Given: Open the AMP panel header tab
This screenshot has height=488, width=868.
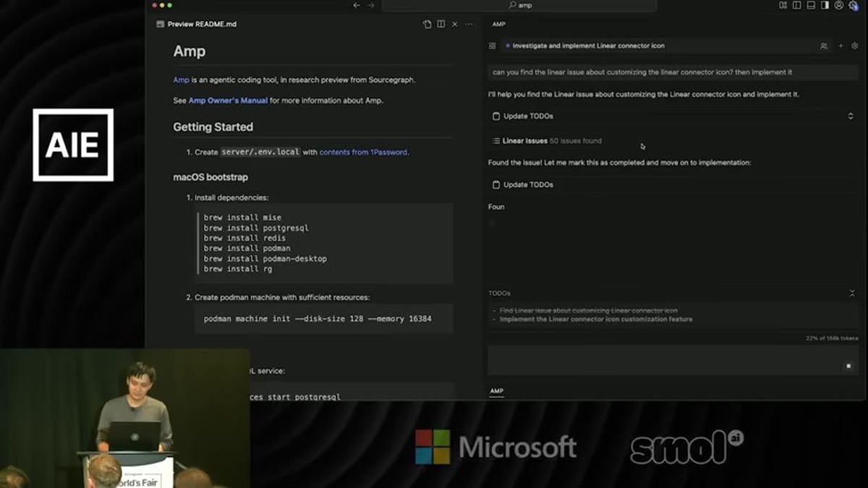Looking at the screenshot, I should click(x=499, y=24).
